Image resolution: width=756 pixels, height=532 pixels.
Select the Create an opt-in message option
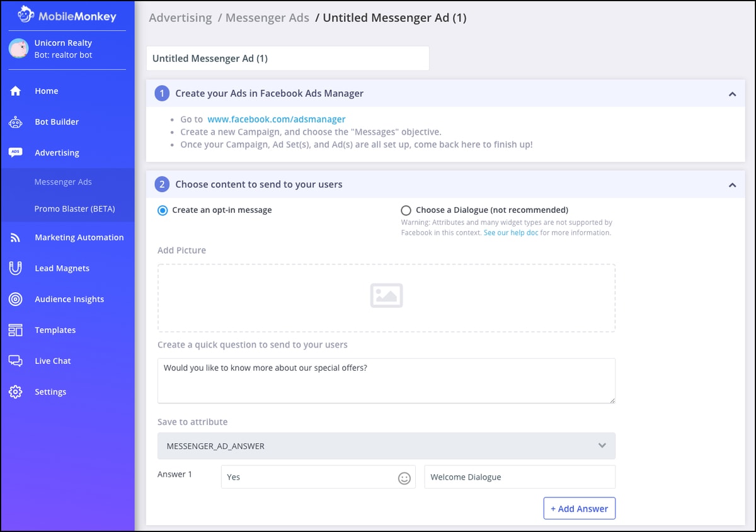[164, 210]
